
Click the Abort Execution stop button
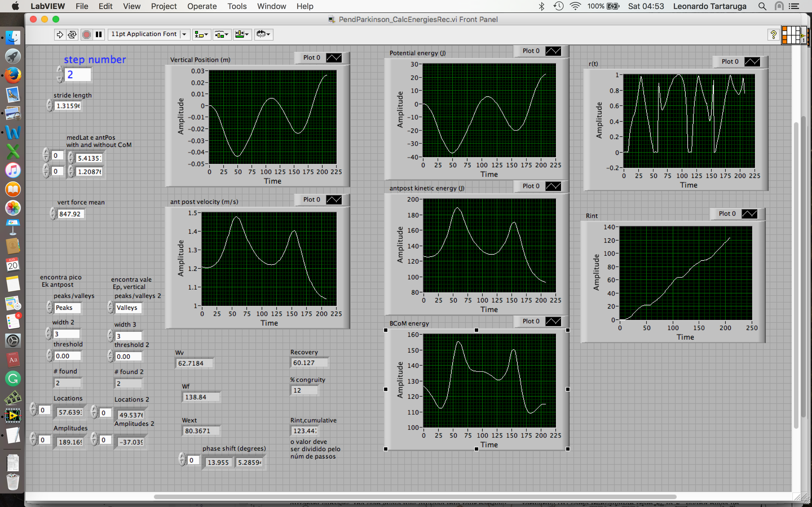coord(86,34)
